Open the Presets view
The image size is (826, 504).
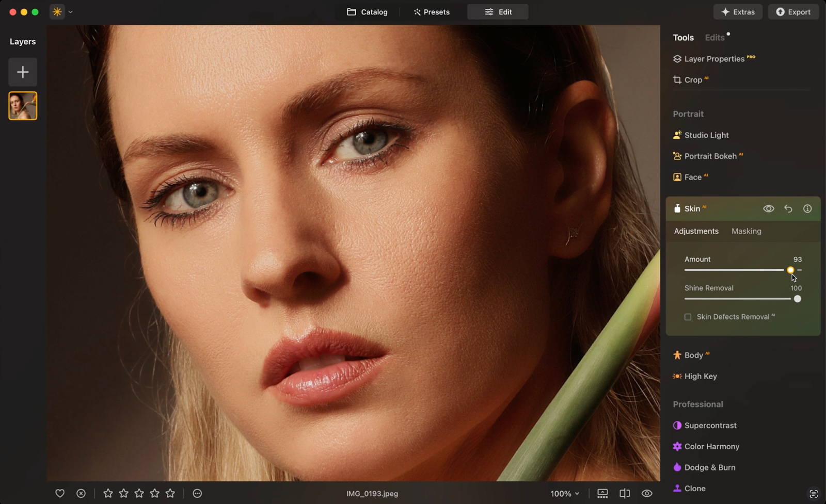coord(432,12)
